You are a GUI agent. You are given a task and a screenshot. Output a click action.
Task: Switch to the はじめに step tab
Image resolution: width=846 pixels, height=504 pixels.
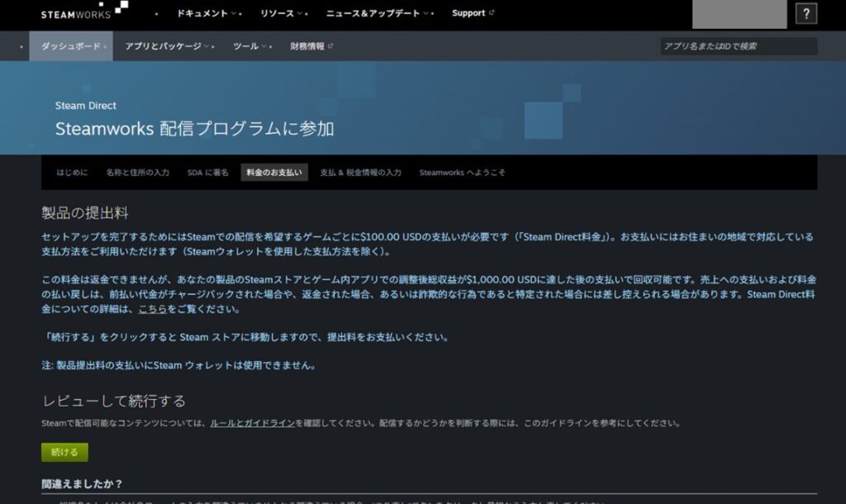click(x=72, y=173)
